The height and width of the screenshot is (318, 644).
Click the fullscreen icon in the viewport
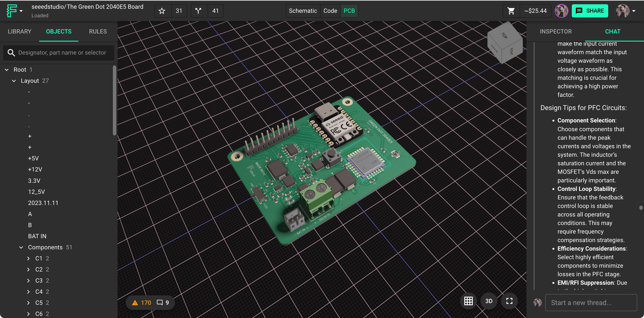point(509,301)
